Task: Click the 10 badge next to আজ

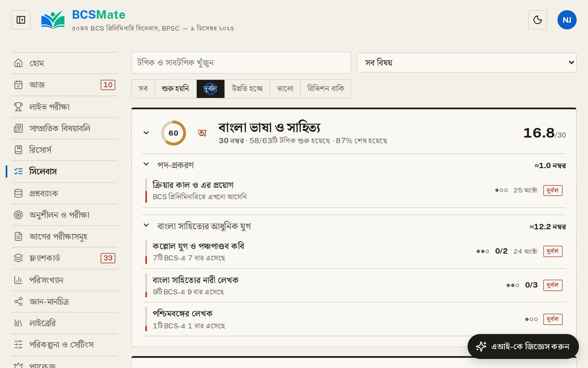Action: tap(108, 85)
